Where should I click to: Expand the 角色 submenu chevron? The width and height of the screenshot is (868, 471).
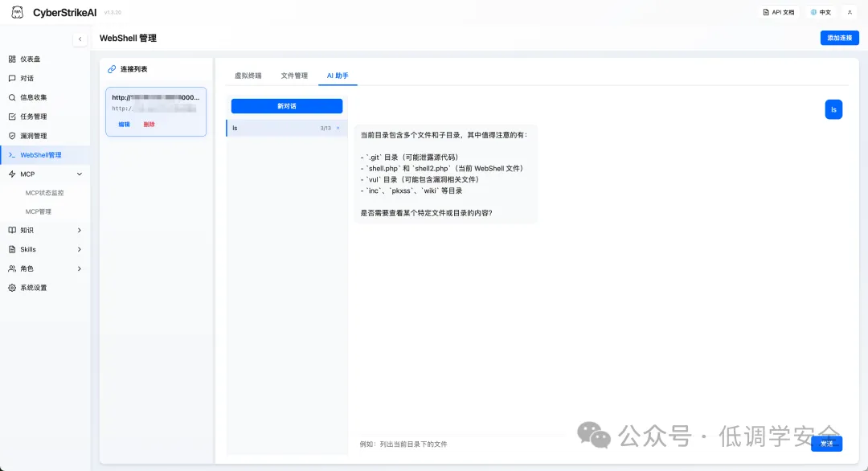point(79,269)
